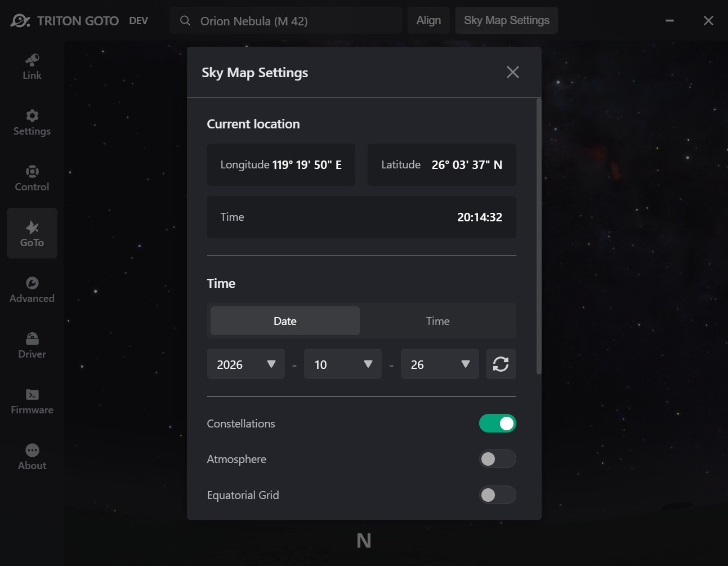Screen dimensions: 728x566
Task: Switch to the Time tab
Action: click(437, 321)
